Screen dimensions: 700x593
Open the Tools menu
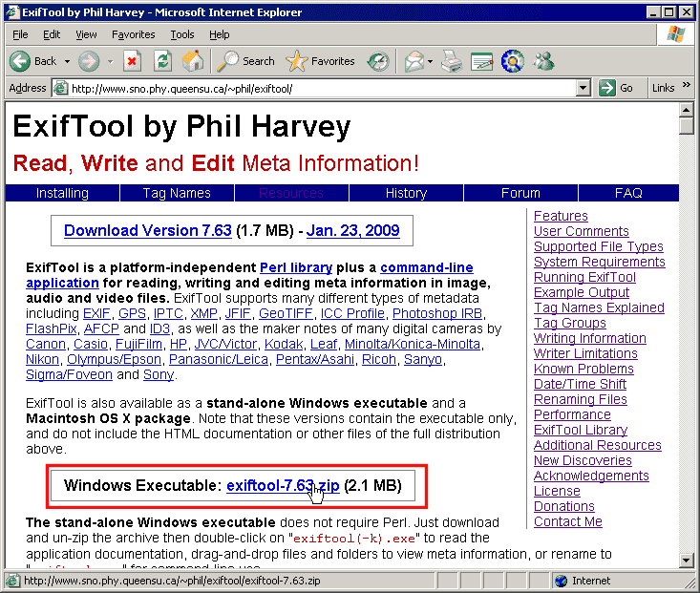tap(182, 34)
